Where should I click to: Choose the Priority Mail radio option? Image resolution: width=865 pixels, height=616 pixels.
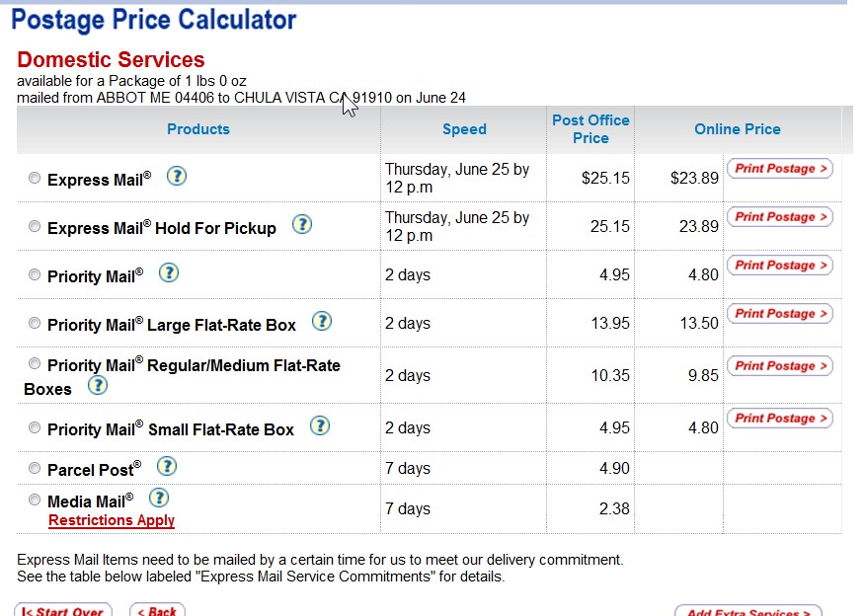click(x=35, y=274)
